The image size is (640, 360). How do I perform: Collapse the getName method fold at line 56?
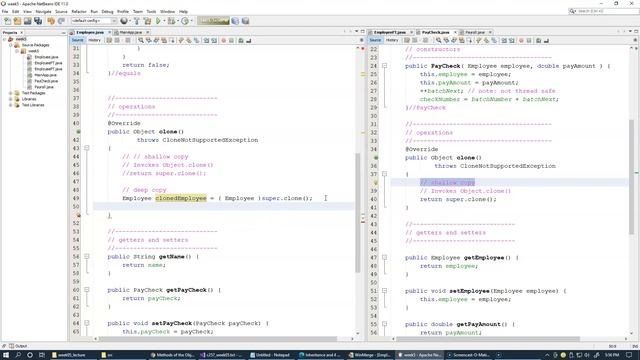pyautogui.click(x=87, y=257)
